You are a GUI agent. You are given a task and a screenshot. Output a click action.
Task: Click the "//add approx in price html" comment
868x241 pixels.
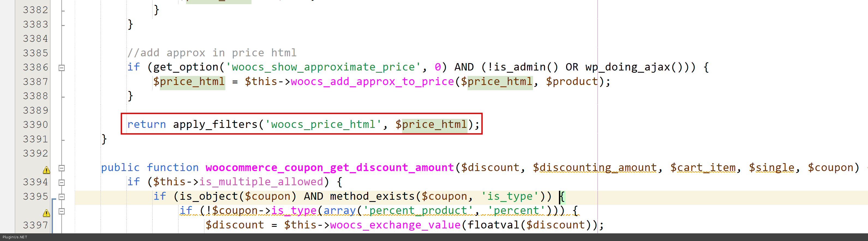(212, 53)
